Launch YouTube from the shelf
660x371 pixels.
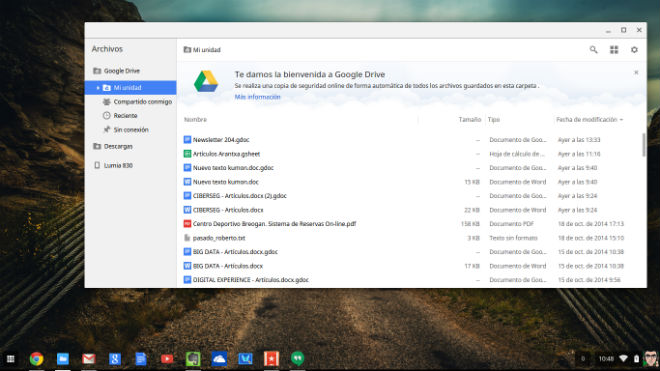pos(167,359)
